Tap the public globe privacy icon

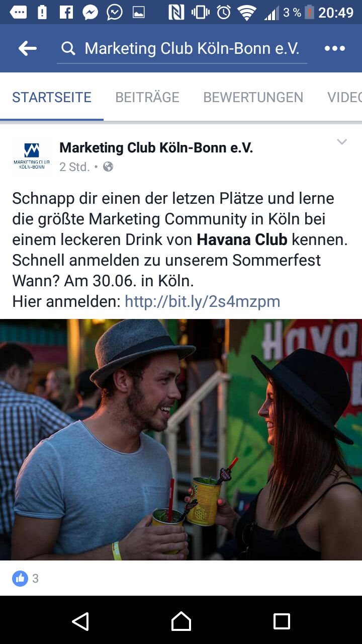108,167
